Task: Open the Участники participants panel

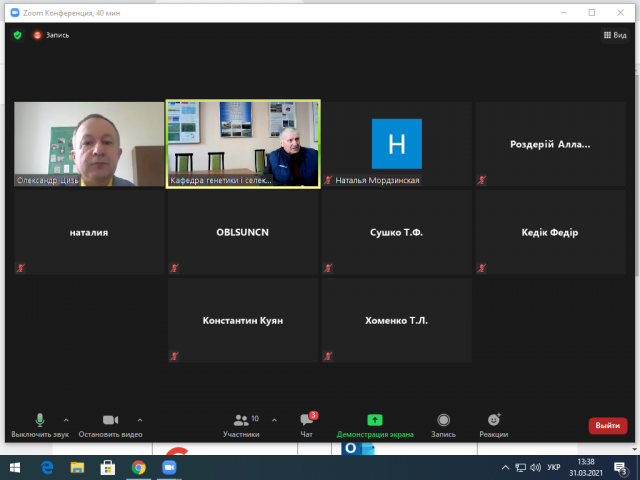Action: point(241,425)
